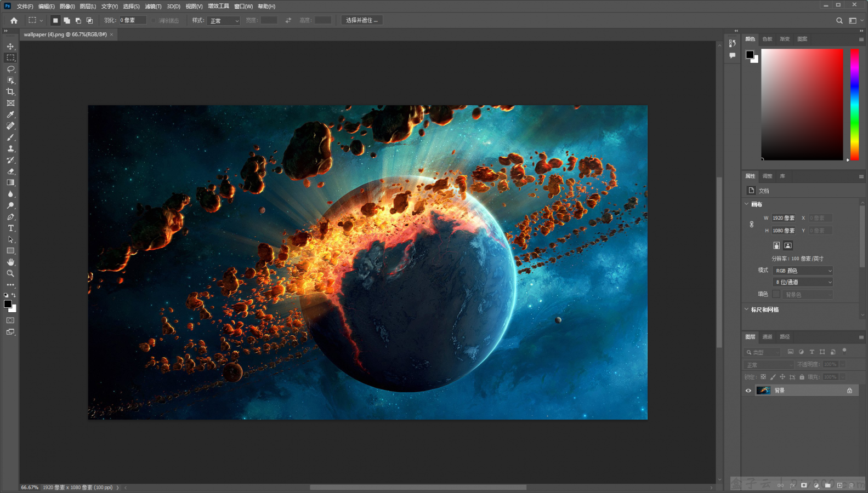This screenshot has height=493, width=868.
Task: Choose Subtract from selection mode icon
Action: (78, 20)
